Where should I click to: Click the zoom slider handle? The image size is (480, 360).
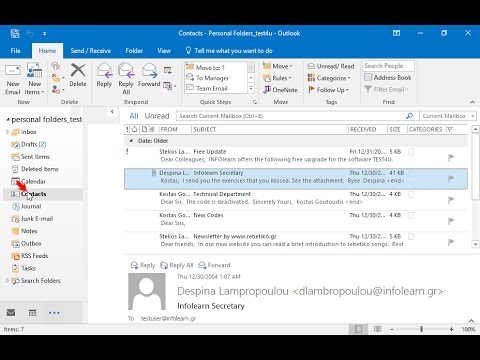[x=421, y=329]
